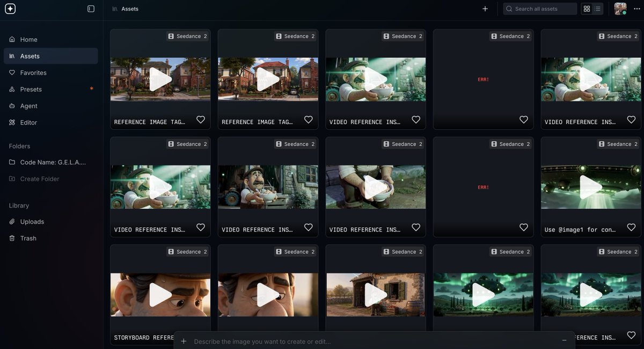Switch to grid view
The width and height of the screenshot is (644, 349).
(587, 9)
